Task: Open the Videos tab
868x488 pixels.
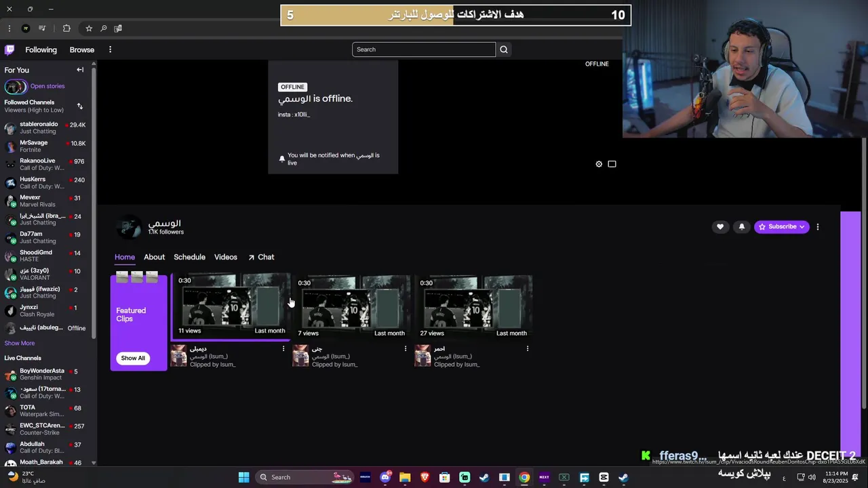Action: click(x=226, y=257)
